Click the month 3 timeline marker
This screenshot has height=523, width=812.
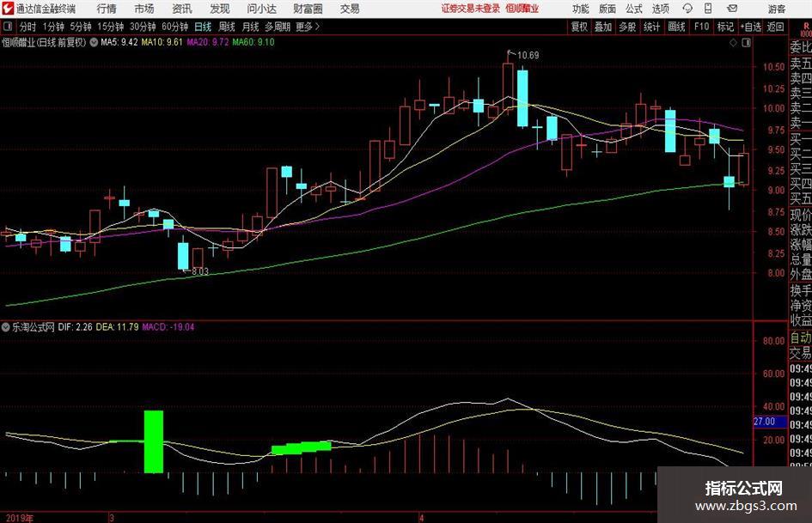(x=112, y=518)
